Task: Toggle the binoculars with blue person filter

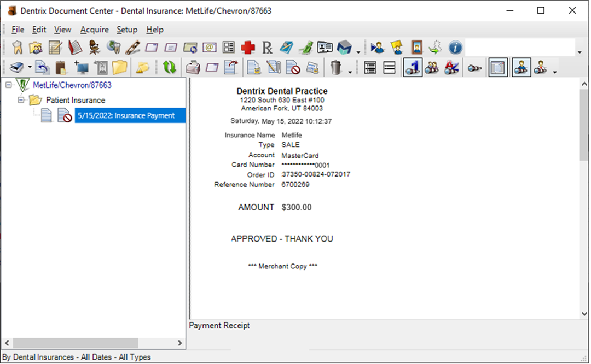Action: pyautogui.click(x=521, y=68)
